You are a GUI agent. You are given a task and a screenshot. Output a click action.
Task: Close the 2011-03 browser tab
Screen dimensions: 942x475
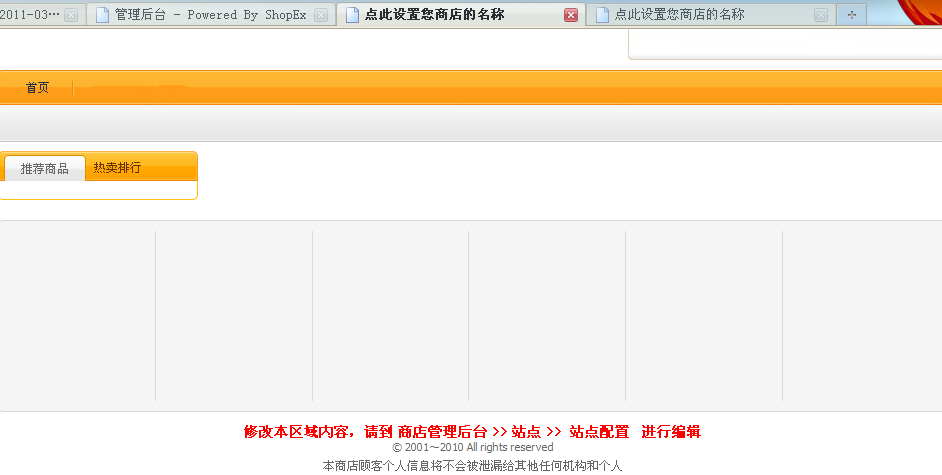[71, 15]
